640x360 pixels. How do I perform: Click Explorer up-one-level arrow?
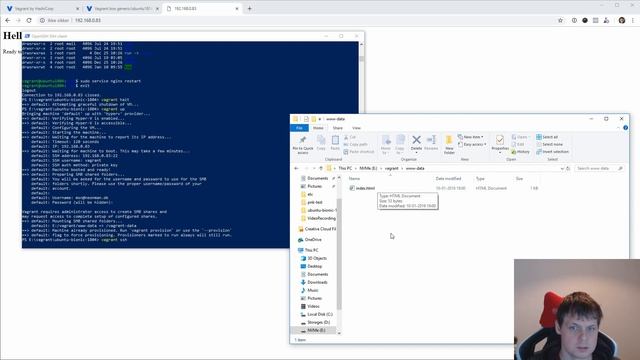tap(321, 169)
